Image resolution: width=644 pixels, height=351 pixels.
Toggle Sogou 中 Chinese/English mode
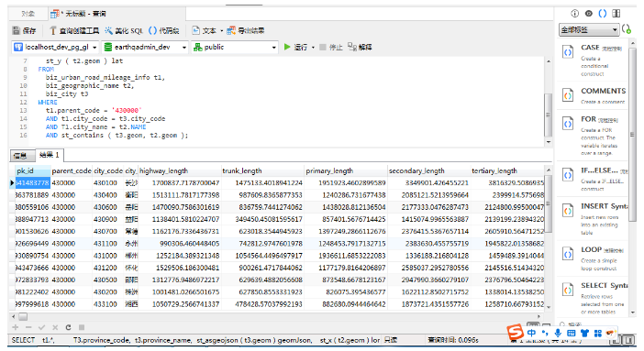[532, 333]
